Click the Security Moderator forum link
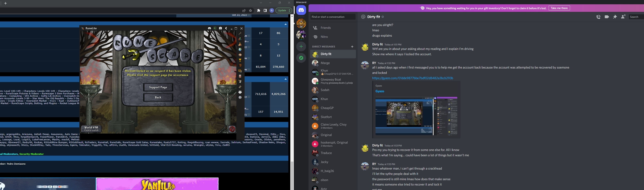644x190 pixels. 31,154
